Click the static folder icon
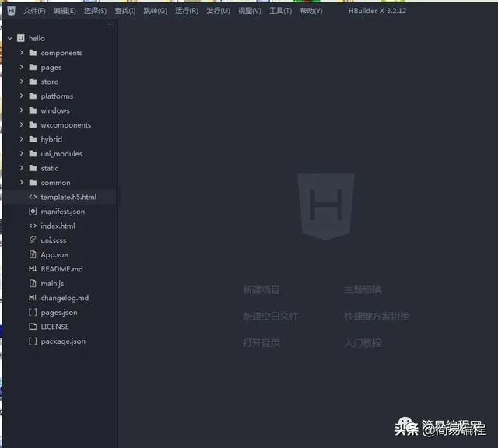The width and height of the screenshot is (498, 448). click(33, 168)
